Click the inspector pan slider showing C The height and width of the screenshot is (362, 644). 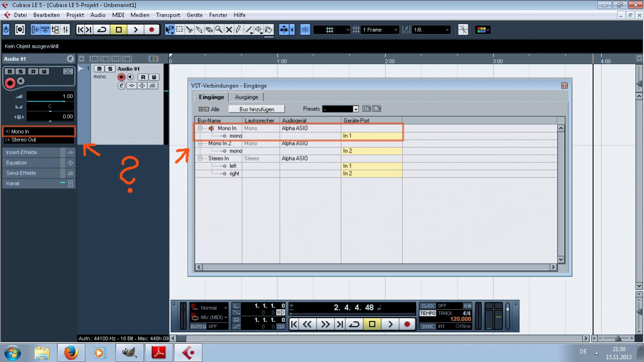point(50,107)
